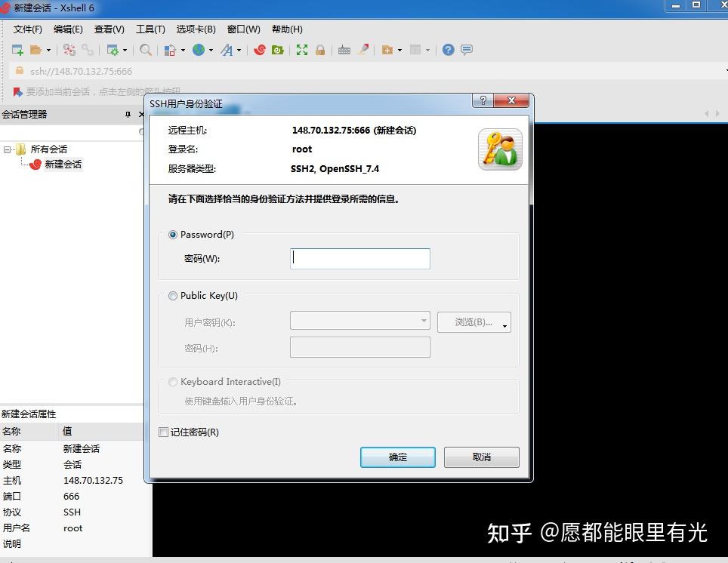The width and height of the screenshot is (728, 563).
Task: Click the 密码(H) passphrase field
Action: (359, 347)
